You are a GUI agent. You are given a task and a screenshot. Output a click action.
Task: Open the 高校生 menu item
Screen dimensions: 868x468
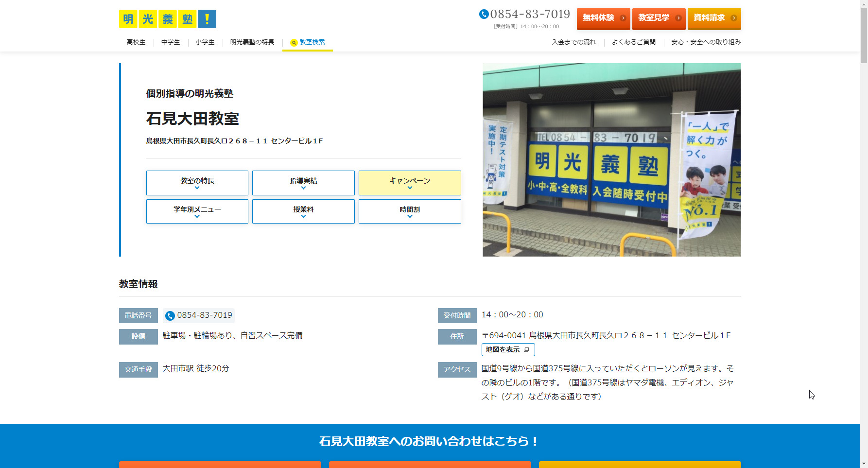click(x=136, y=42)
